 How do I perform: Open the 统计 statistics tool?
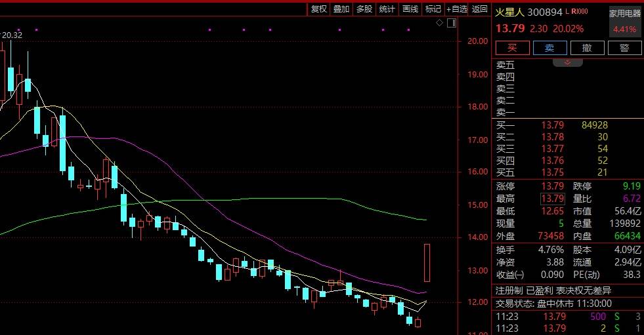[x=387, y=9]
